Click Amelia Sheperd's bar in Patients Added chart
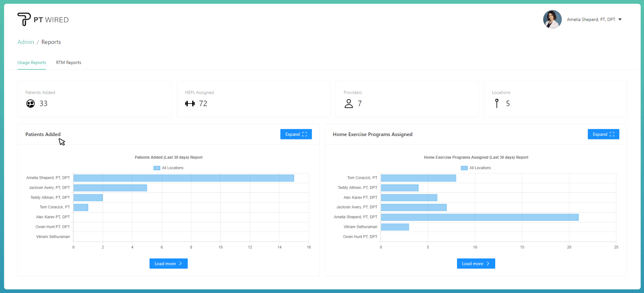This screenshot has width=644, height=293. click(184, 178)
